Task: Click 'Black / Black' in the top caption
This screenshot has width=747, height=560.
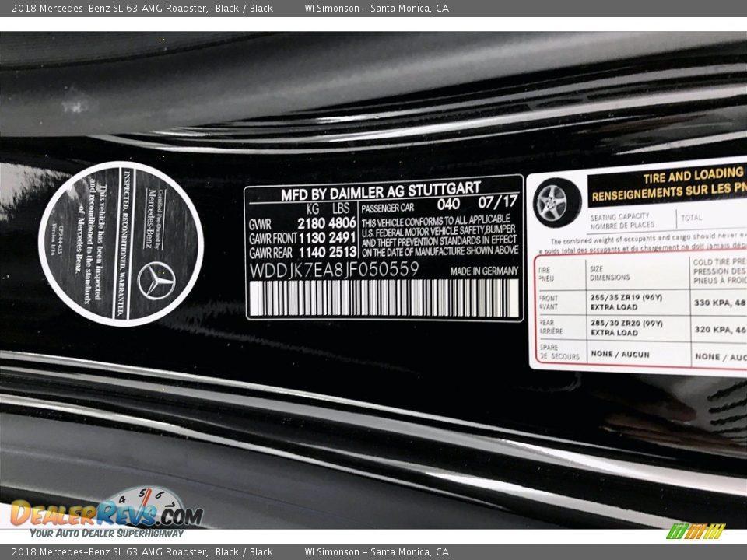Action: click(x=244, y=8)
